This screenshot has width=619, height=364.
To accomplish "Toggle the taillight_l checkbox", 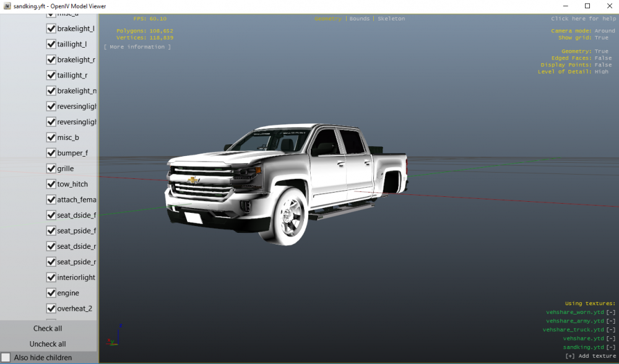I will 51,44.
